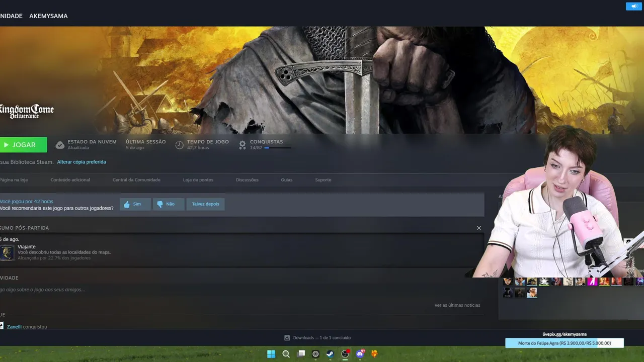644x362 pixels.
Task: Recommend the game with thumbs-up Sim
Action: (135, 204)
